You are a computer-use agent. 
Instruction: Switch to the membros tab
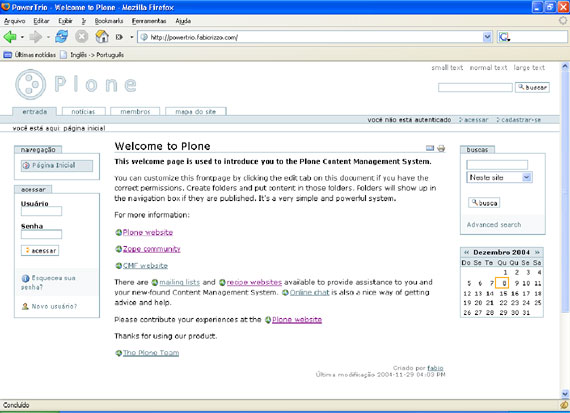(x=135, y=112)
